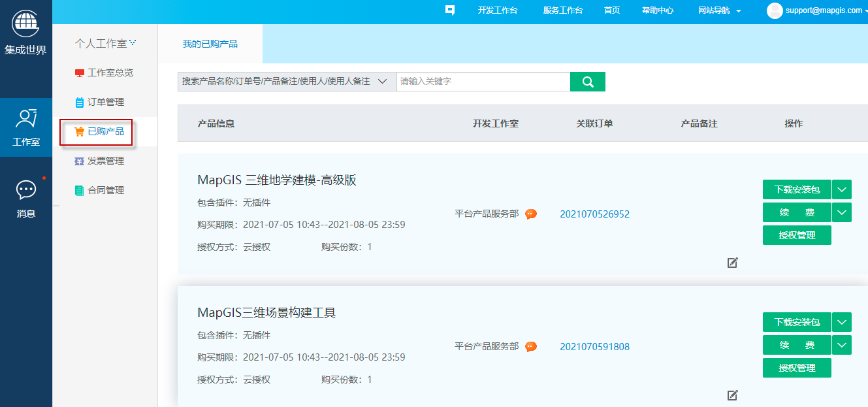868x407 pixels.
Task: Open 合同管理 in sidebar menu
Action: click(x=106, y=191)
